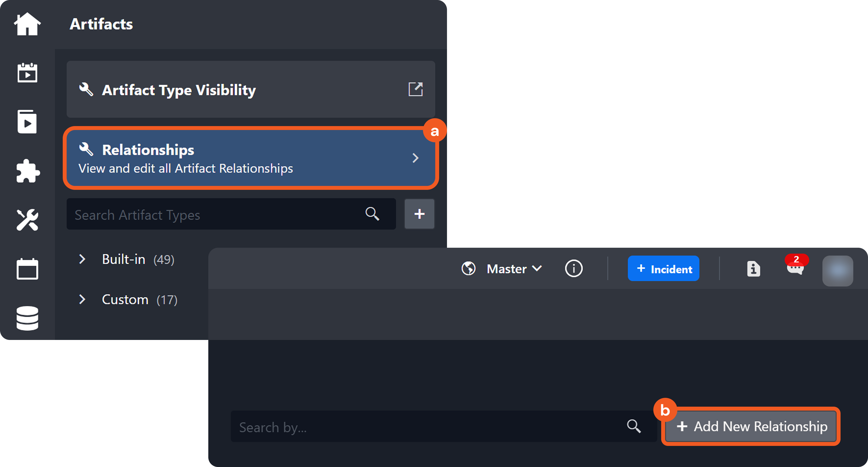Click the Add New Relationship button
Viewport: 868px width, 467px height.
pyautogui.click(x=751, y=426)
